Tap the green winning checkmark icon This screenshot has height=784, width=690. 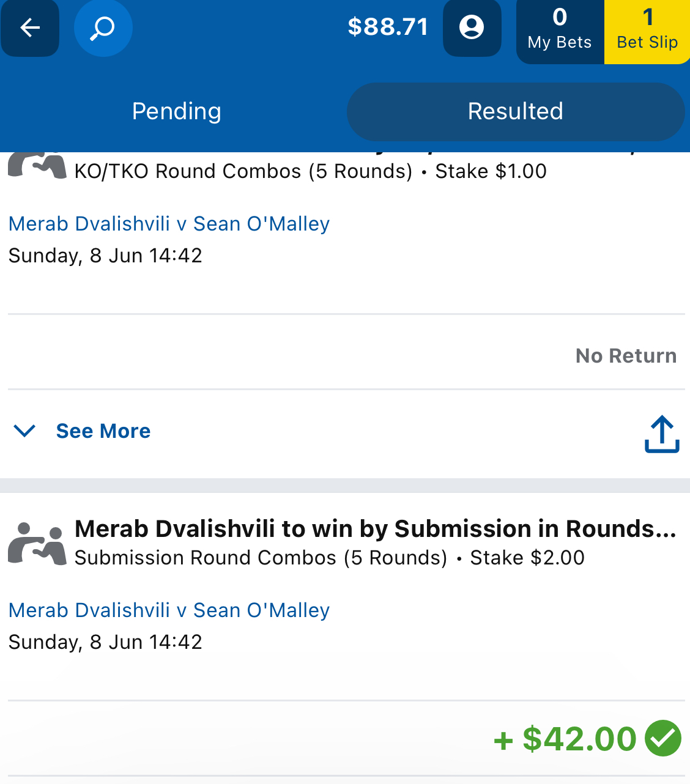(x=664, y=738)
